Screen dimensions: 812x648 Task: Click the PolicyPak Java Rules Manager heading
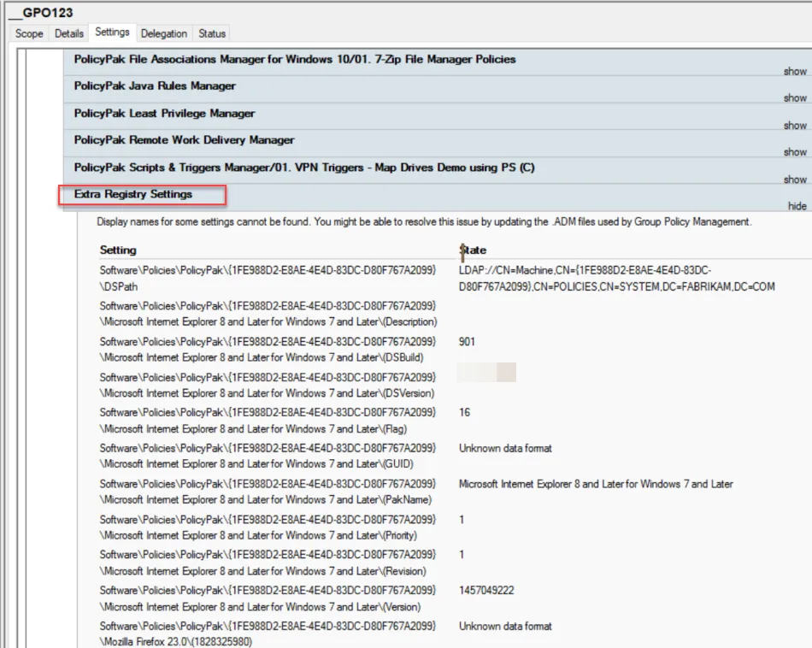(x=155, y=86)
